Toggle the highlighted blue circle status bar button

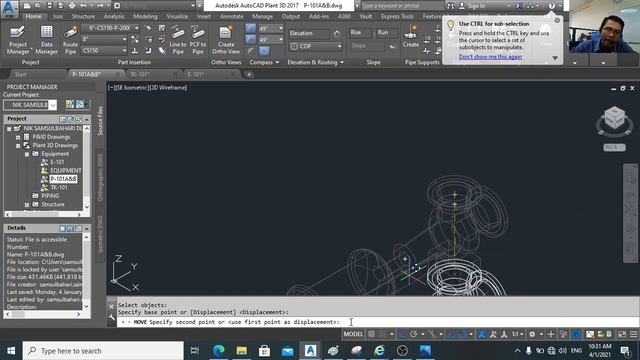[576, 334]
